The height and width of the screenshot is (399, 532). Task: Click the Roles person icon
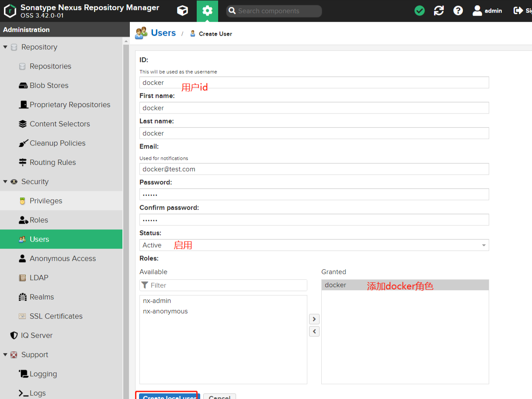pos(24,220)
